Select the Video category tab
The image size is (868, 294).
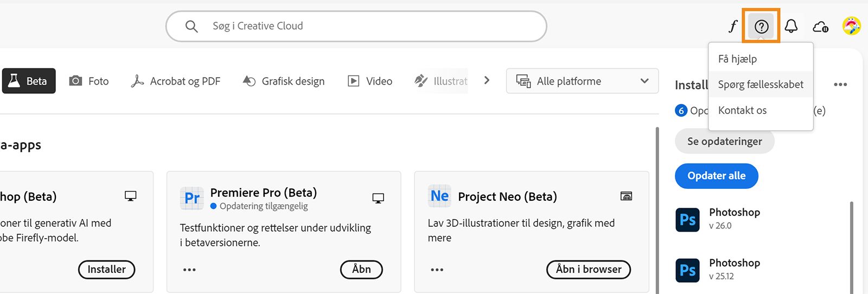[x=370, y=81]
